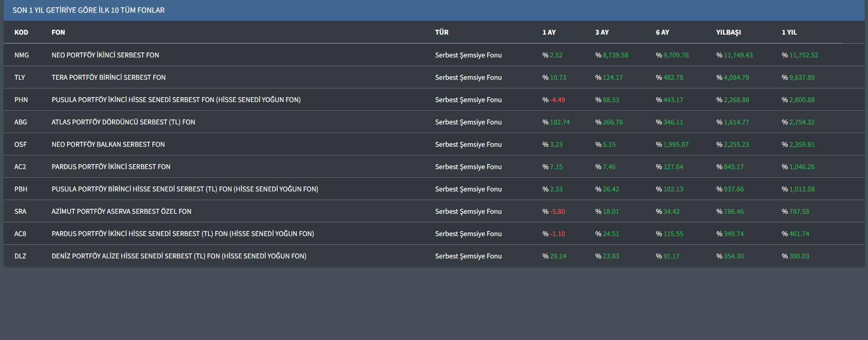Screen dimensions: 868x340
Task: Click the TÜR column header
Action: (441, 32)
